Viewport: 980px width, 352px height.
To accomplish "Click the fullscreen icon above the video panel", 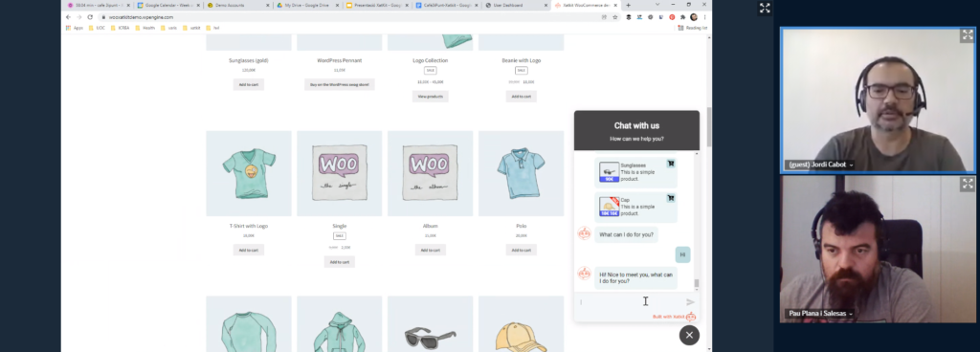I will click(765, 8).
